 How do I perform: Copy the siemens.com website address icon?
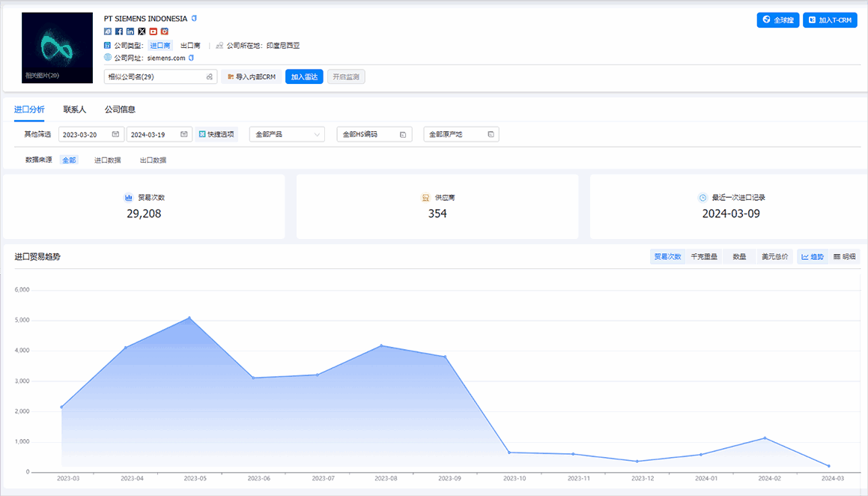191,58
